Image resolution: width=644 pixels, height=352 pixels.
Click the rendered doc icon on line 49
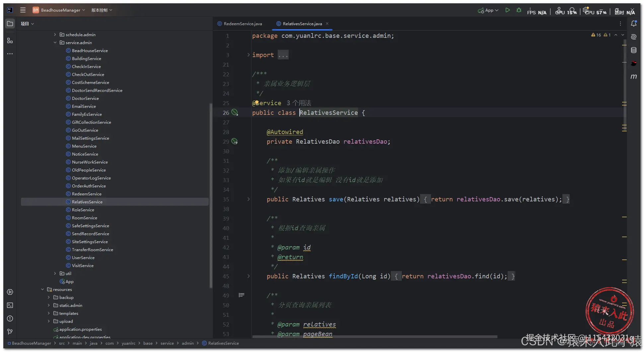pyautogui.click(x=242, y=295)
